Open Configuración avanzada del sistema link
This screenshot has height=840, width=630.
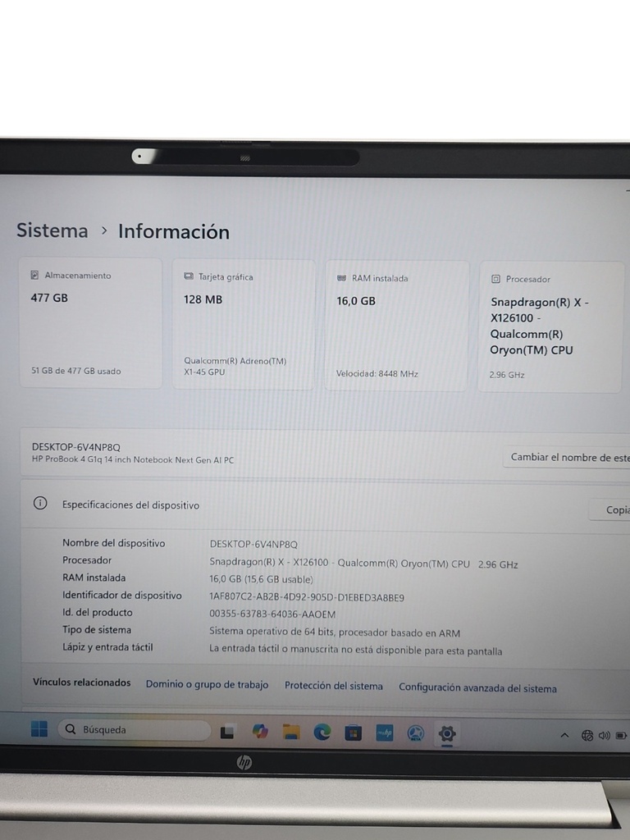click(477, 688)
